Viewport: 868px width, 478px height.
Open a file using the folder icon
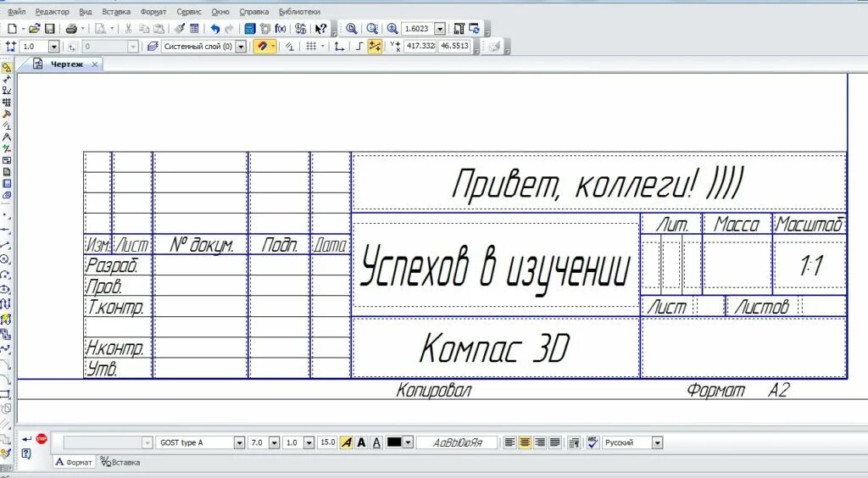(34, 28)
